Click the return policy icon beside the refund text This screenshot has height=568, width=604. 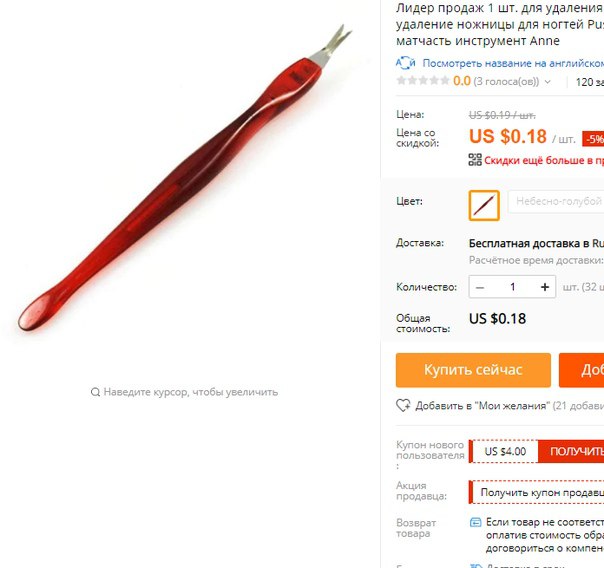point(476,523)
